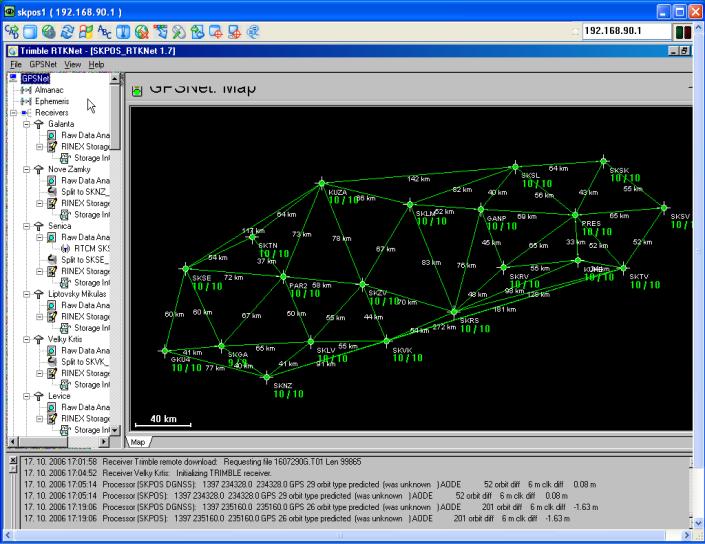Collapse the Nove Zamky receiver node
The image size is (705, 544).
point(27,169)
